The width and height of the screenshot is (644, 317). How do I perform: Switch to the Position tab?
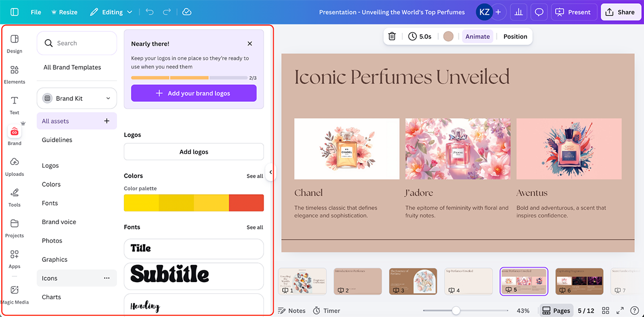[514, 36]
